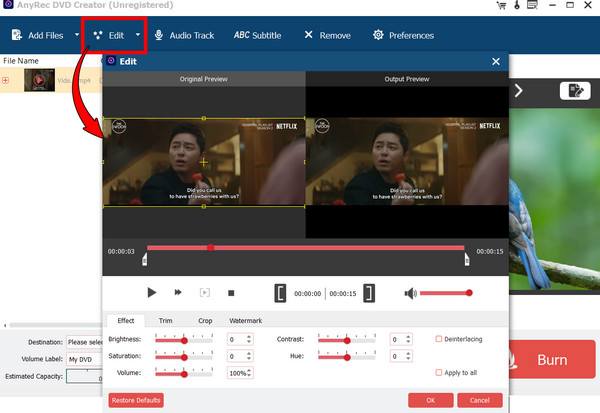
Task: Adjust the playback volume slider
Action: click(446, 293)
